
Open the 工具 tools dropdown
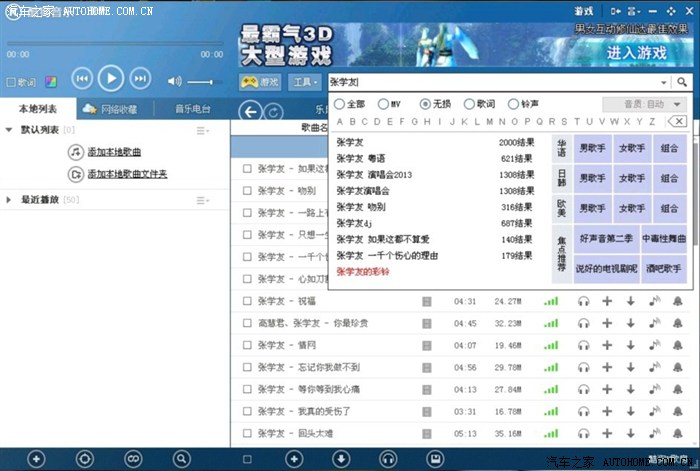(x=305, y=82)
